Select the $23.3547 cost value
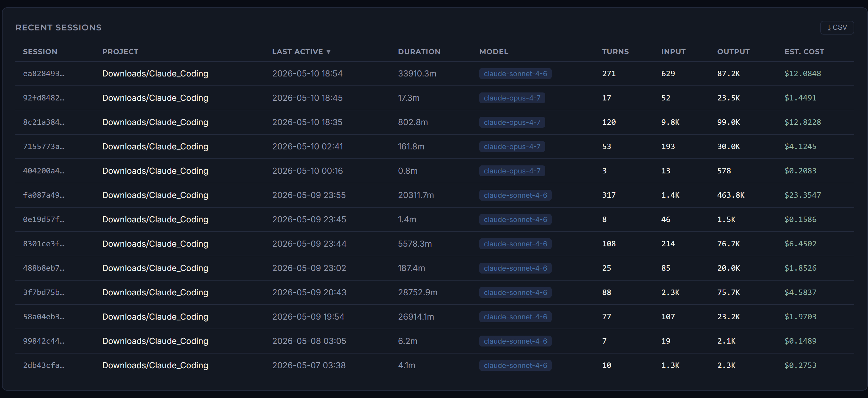 (x=802, y=195)
